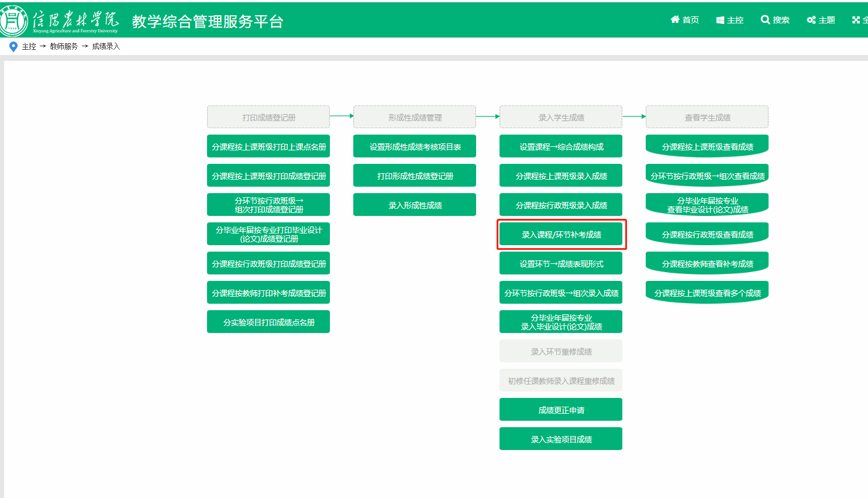Open 设置形成性成绩考核项目表
This screenshot has width=868, height=498.
[x=415, y=147]
